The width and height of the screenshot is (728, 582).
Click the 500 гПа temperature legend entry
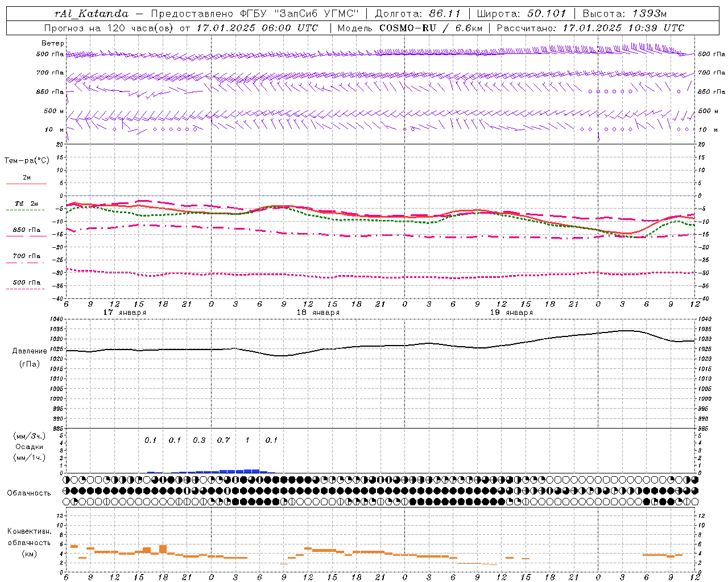(x=27, y=282)
